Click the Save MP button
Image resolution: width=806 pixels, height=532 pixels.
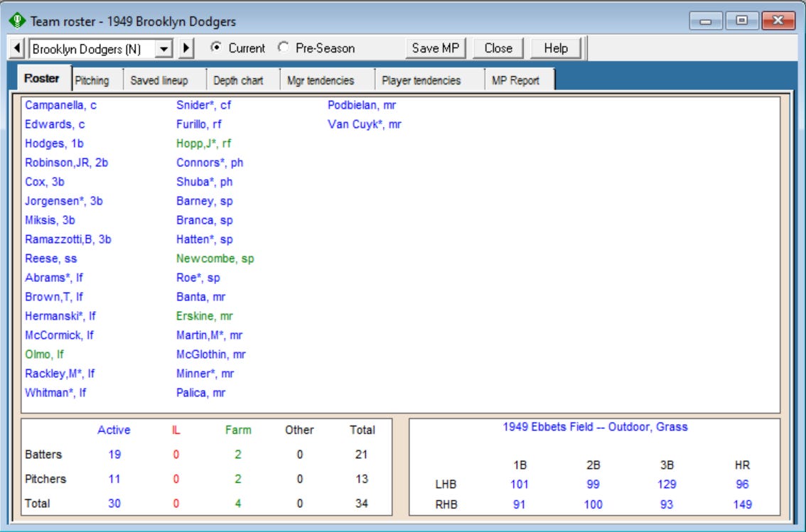coord(436,48)
